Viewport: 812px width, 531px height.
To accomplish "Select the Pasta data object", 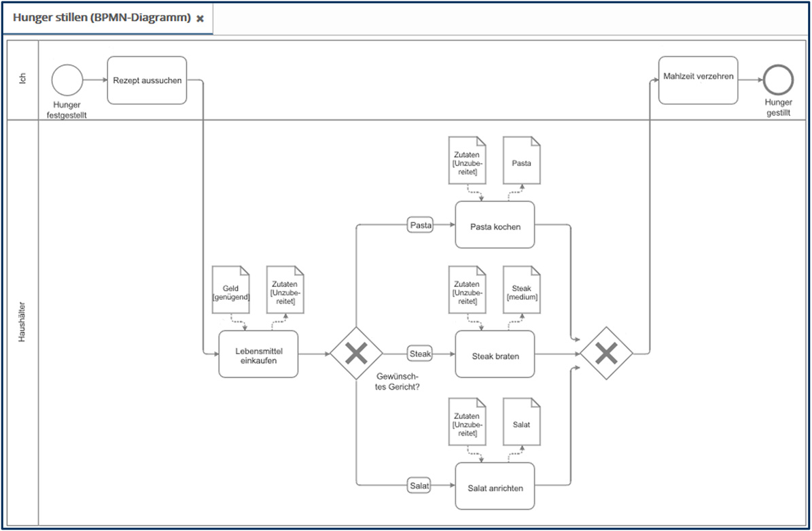I will tap(521, 160).
